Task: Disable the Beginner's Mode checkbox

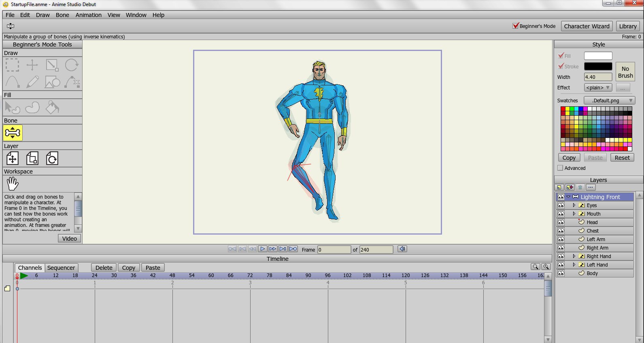Action: coord(515,26)
